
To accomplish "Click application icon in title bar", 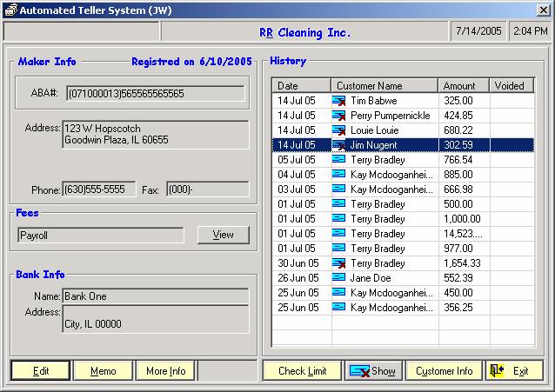I will pyautogui.click(x=10, y=10).
